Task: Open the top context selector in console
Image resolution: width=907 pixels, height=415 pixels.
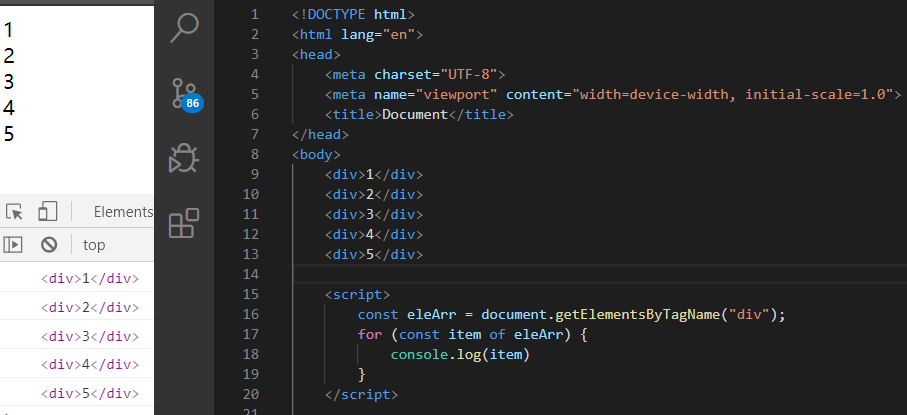Action: pos(94,245)
